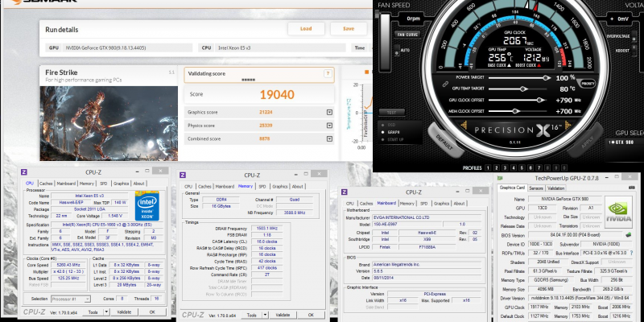Click the Intel Xeon logo in CPU-Z
The width and height of the screenshot is (644, 322).
point(147,205)
